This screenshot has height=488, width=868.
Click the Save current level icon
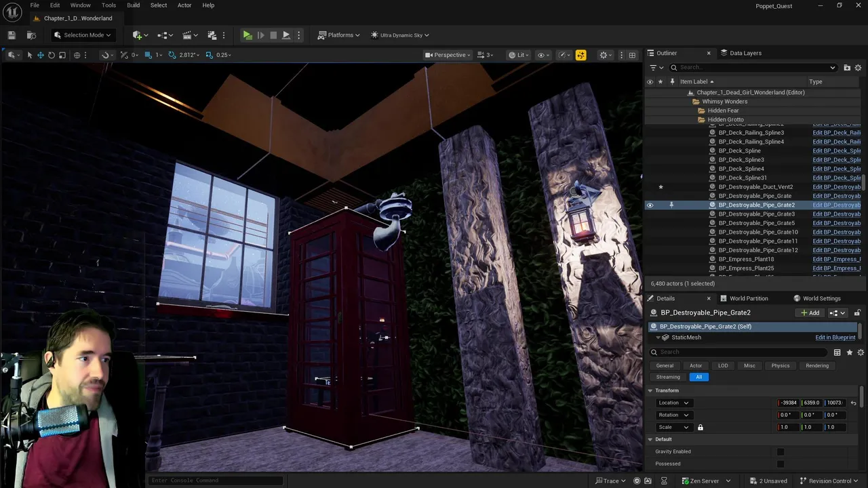12,35
